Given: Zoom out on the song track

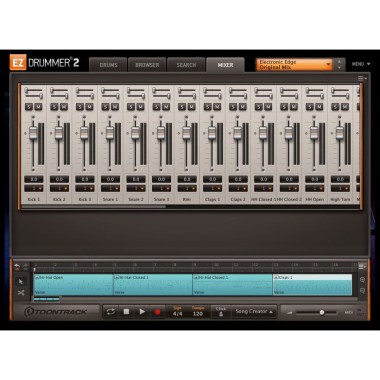Looking at the screenshot, I should pos(362,291).
